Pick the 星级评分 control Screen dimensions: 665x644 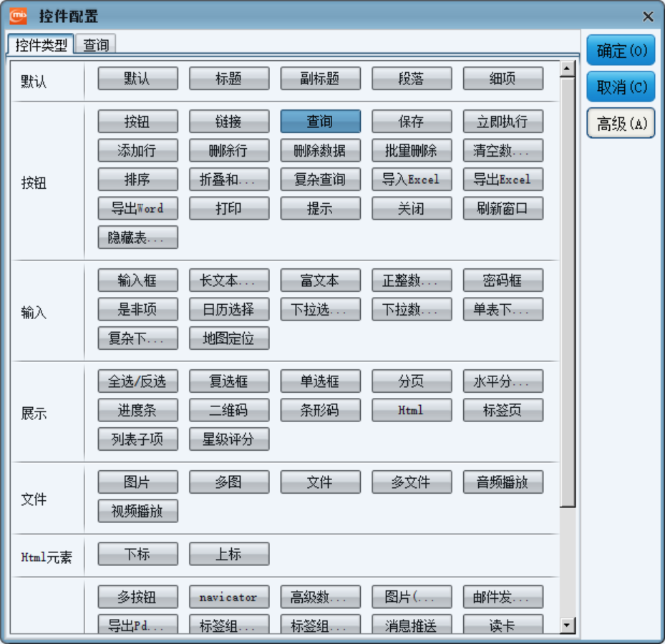tap(229, 439)
